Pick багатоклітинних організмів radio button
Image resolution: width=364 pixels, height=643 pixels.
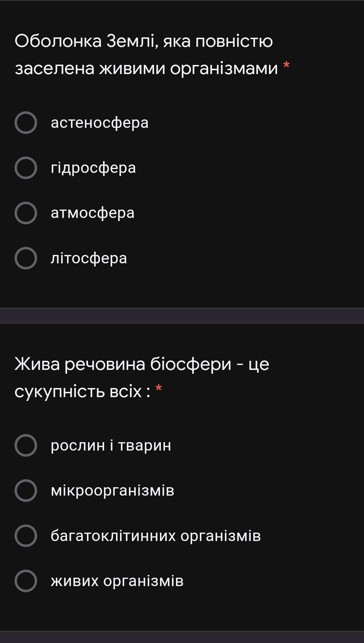click(x=26, y=535)
